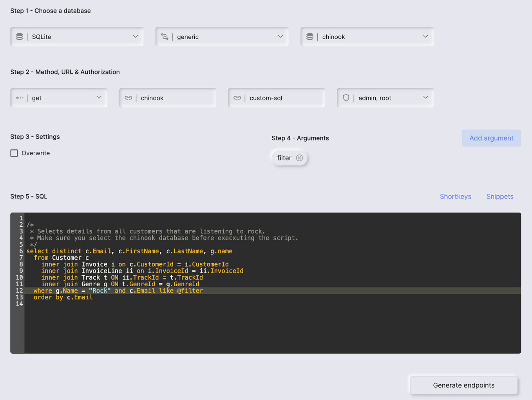532x400 pixels.
Task: Click the shield icon beside admin, root
Action: pyautogui.click(x=346, y=98)
